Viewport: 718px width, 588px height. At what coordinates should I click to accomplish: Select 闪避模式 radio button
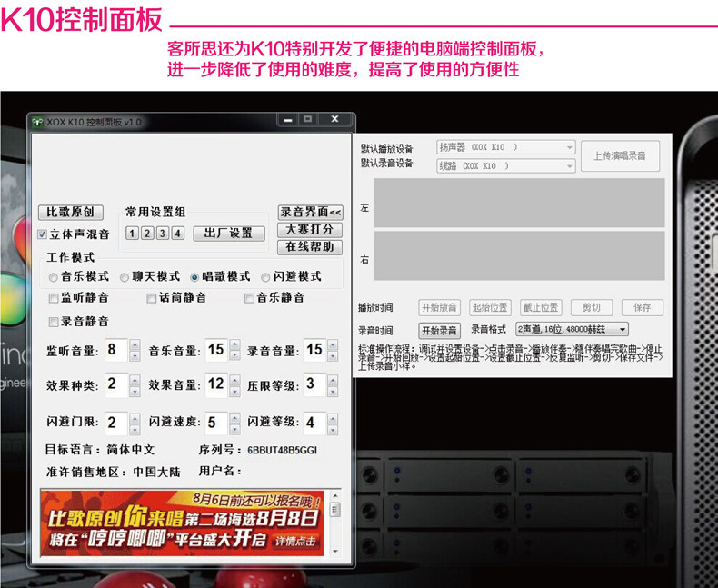(x=265, y=277)
